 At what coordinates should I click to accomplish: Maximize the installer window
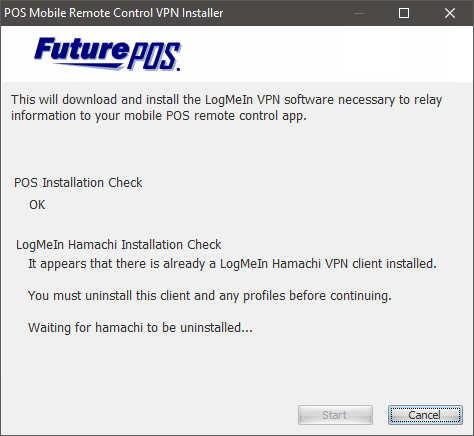[x=404, y=13]
